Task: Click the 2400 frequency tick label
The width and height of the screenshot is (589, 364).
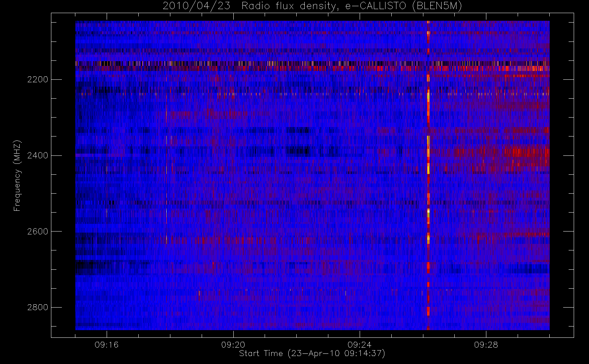Action: tap(37, 156)
